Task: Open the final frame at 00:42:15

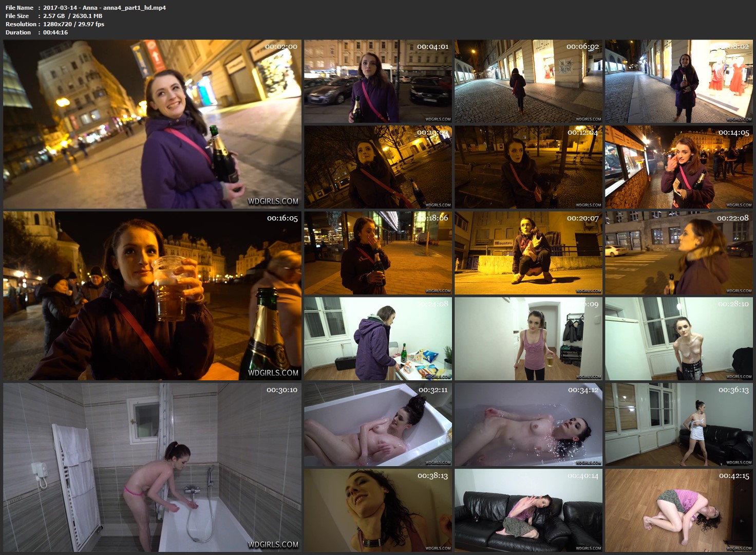Action: (x=678, y=510)
